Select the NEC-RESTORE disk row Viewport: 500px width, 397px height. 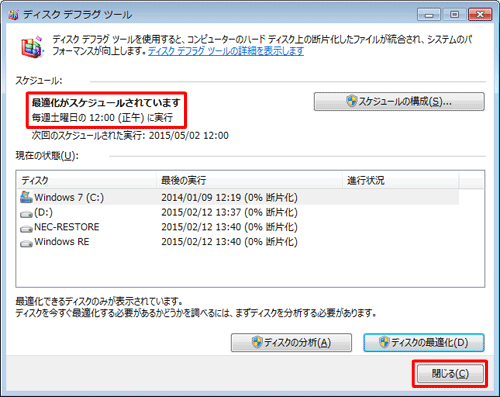point(238,227)
